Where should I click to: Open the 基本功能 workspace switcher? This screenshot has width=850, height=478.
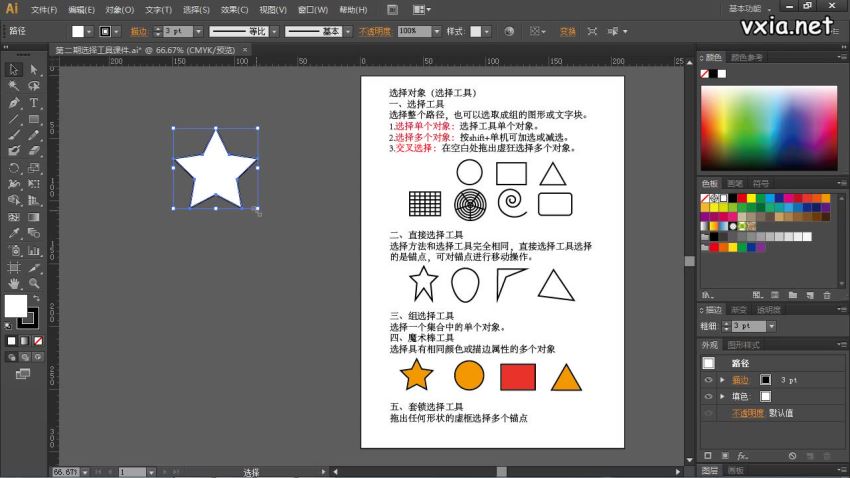pos(749,9)
